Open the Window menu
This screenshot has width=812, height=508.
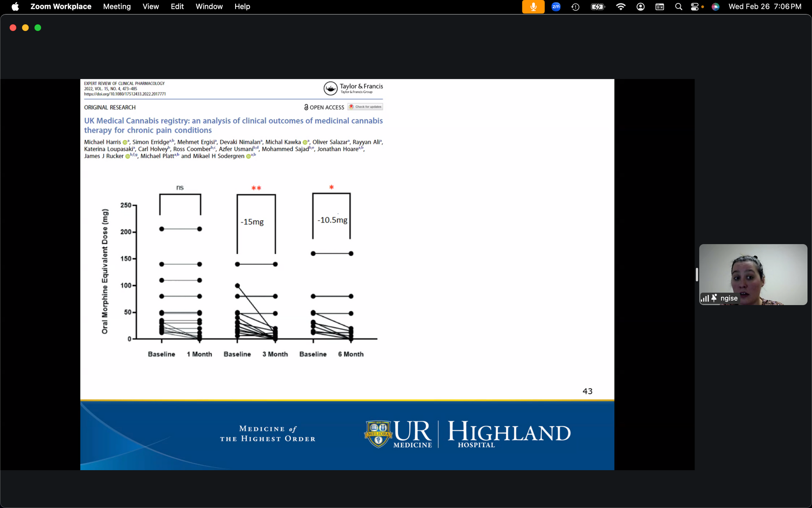tap(209, 7)
